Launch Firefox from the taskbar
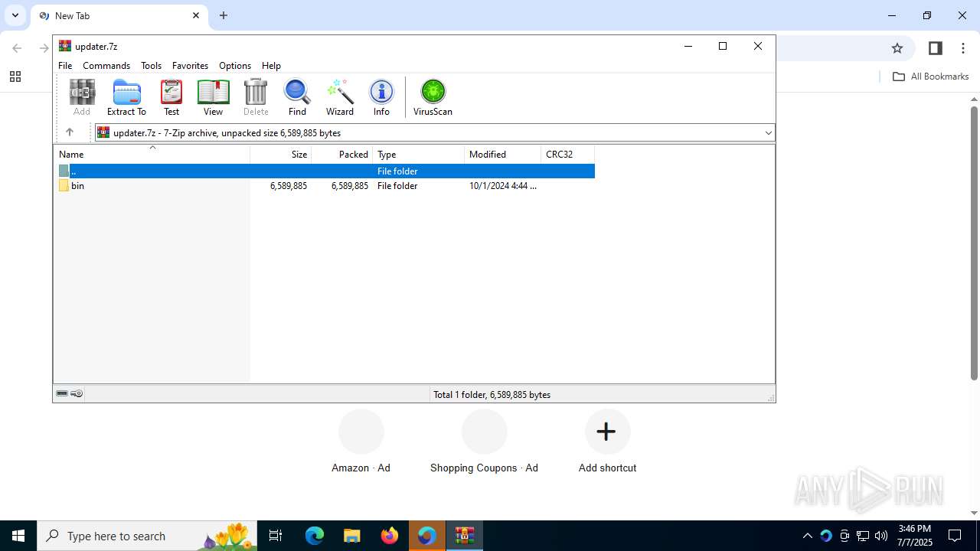 [x=390, y=536]
